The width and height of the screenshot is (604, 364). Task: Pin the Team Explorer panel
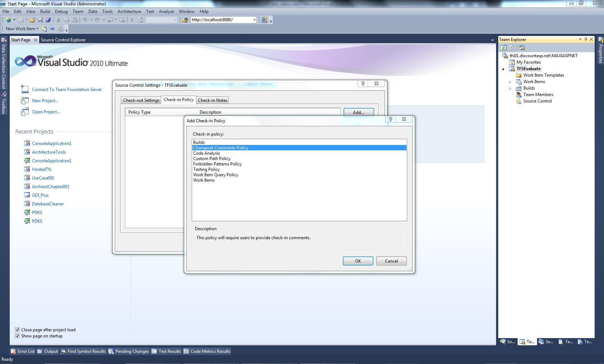tap(586, 39)
